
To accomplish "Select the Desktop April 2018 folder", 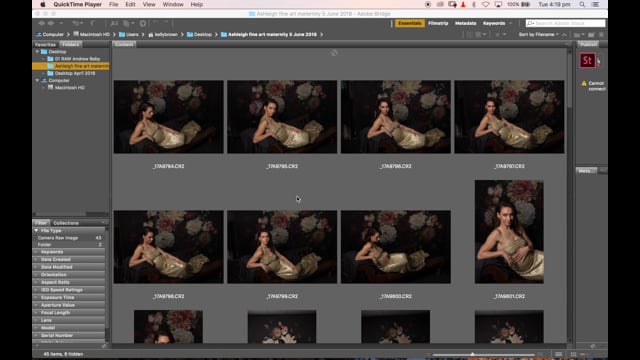I will tap(75, 73).
